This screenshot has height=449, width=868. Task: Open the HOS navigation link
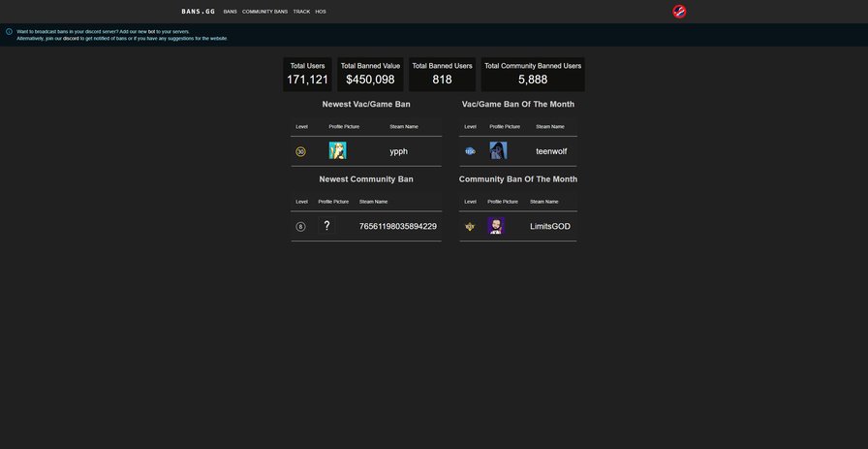pos(321,12)
